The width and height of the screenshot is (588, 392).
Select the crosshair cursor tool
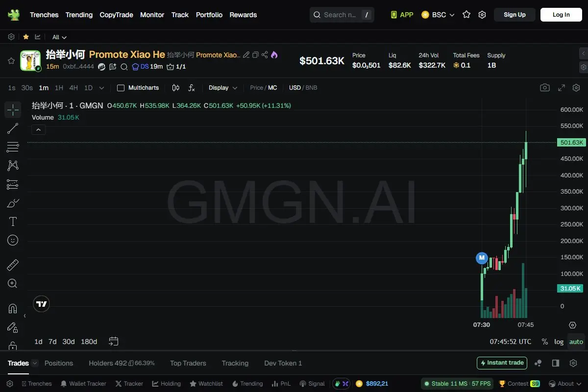(x=13, y=110)
